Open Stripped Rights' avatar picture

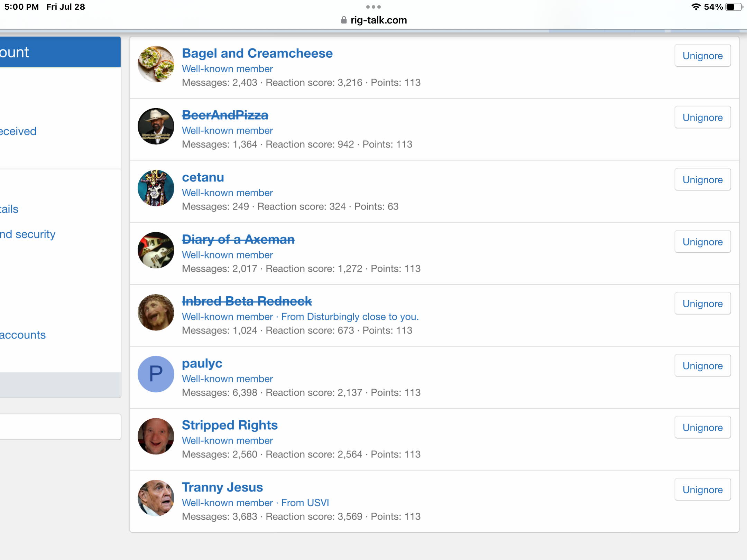click(x=156, y=436)
